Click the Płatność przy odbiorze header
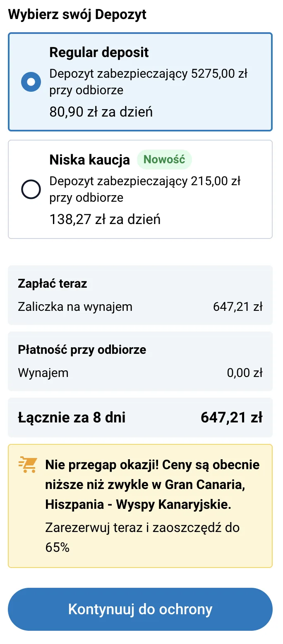Image resolution: width=283 pixels, height=644 pixels. tap(82, 350)
